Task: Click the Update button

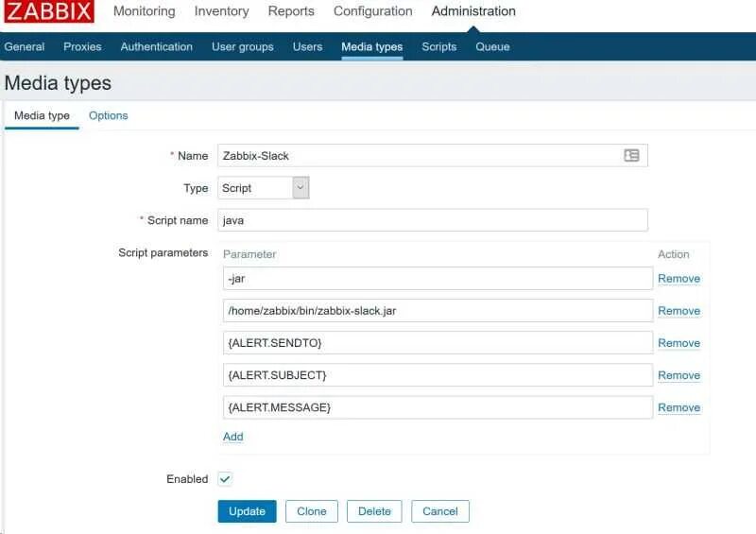Action: (247, 511)
